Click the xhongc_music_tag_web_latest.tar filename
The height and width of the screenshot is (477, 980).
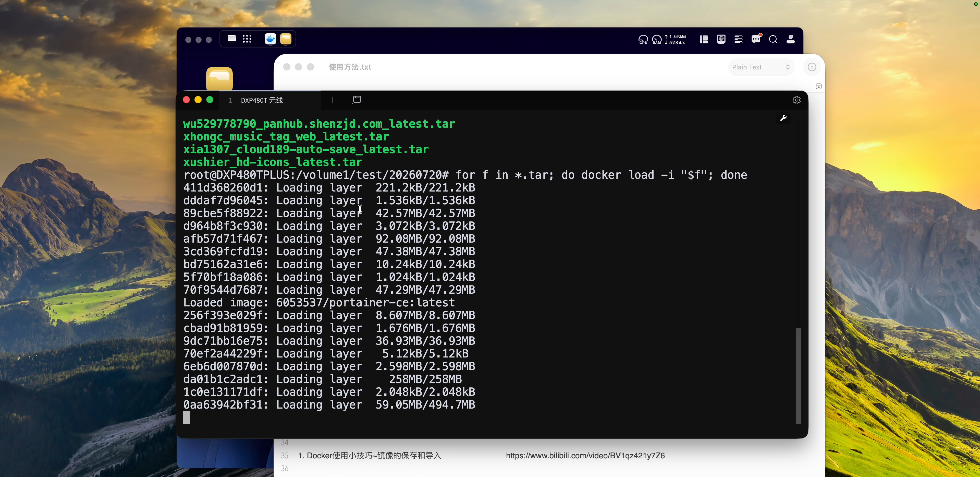[x=286, y=137]
